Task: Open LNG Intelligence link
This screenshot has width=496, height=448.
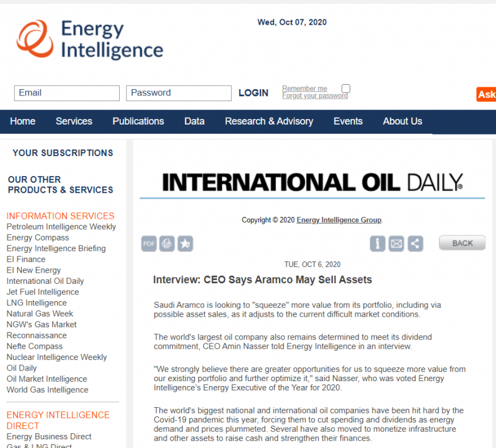Action: [37, 303]
